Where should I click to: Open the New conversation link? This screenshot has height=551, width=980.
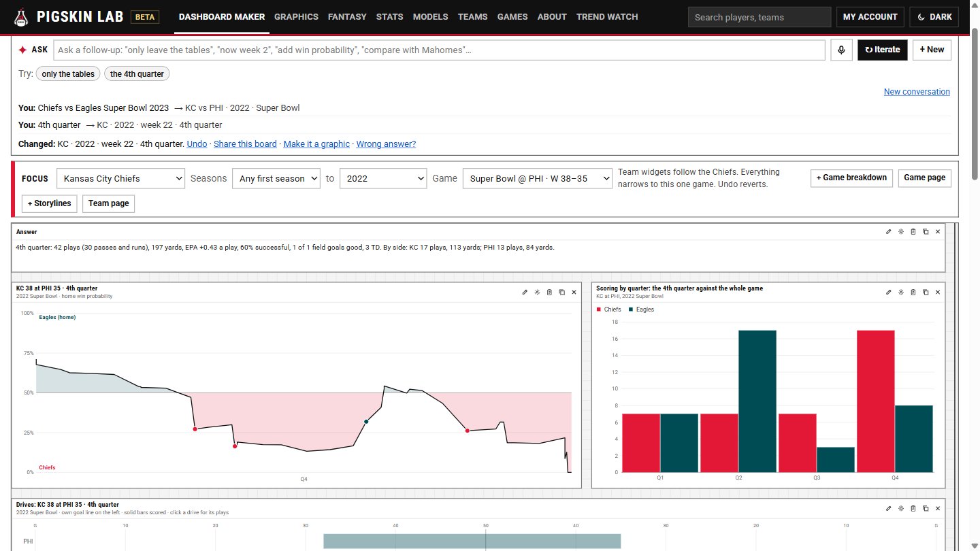point(917,92)
